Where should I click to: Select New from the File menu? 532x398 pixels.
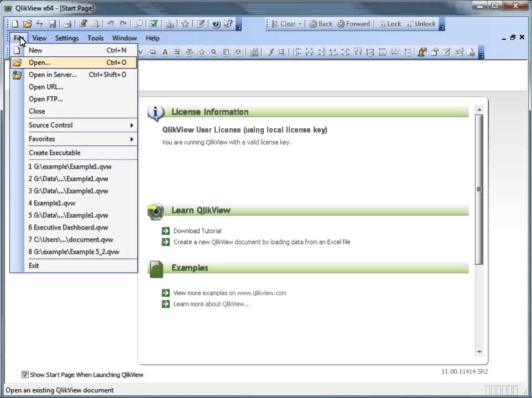(x=74, y=50)
